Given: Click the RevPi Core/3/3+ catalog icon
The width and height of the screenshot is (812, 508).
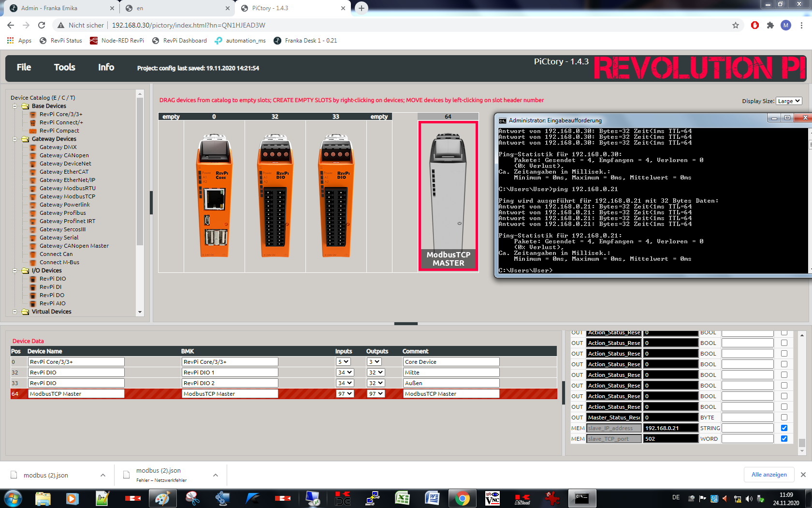Looking at the screenshot, I should [x=33, y=114].
